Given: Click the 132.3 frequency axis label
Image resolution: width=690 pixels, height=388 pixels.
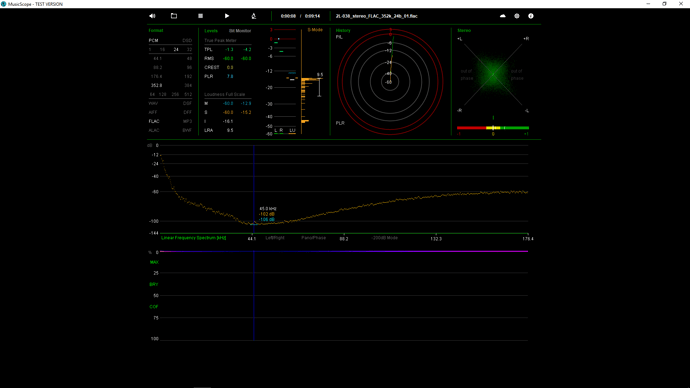Looking at the screenshot, I should pos(436,239).
